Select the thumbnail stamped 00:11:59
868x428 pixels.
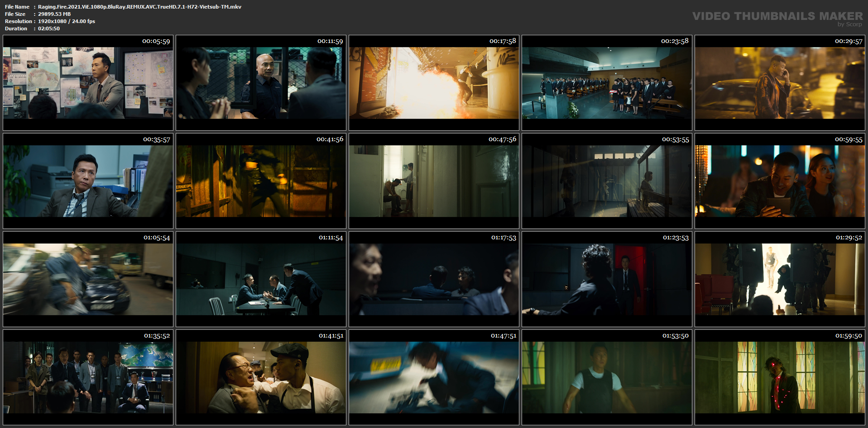click(x=261, y=83)
